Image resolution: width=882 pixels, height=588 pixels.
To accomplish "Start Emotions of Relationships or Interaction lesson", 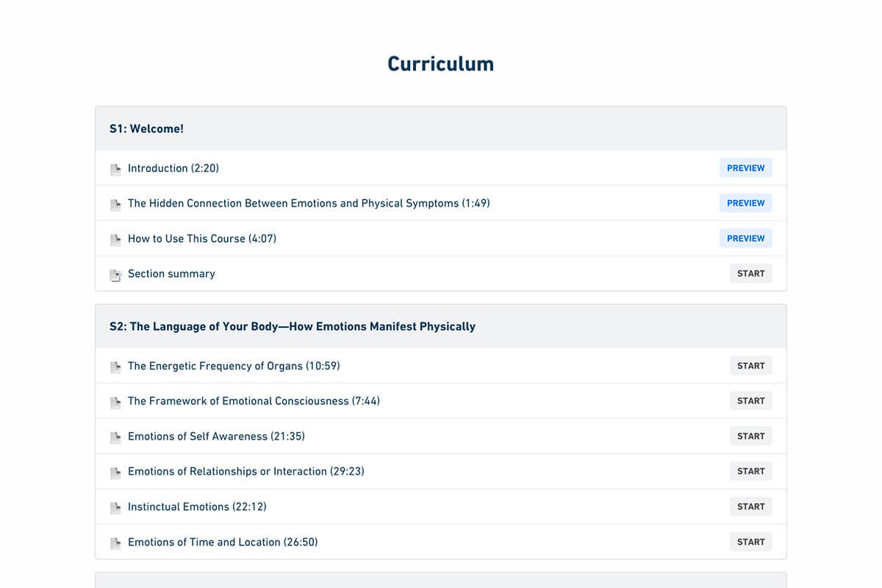I will pyautogui.click(x=751, y=471).
